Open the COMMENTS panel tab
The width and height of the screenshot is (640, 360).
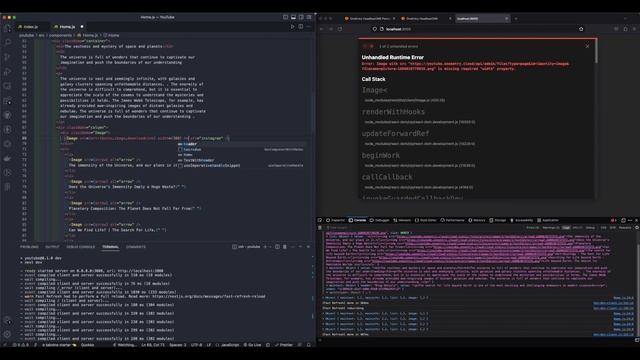[136, 247]
